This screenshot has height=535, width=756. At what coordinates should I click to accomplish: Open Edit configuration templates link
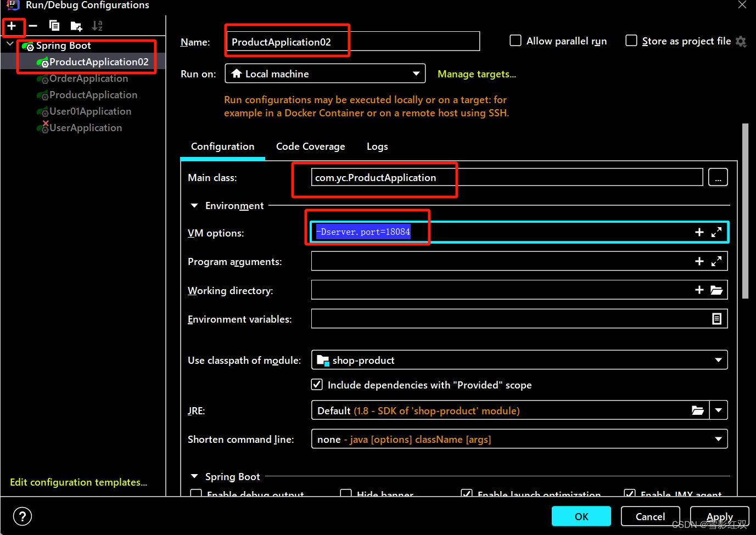(79, 482)
